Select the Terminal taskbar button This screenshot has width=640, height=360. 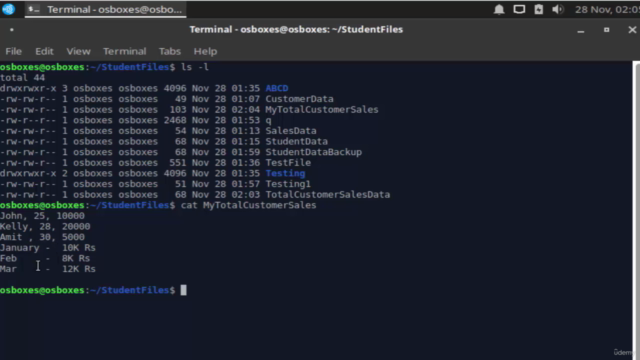106,9
